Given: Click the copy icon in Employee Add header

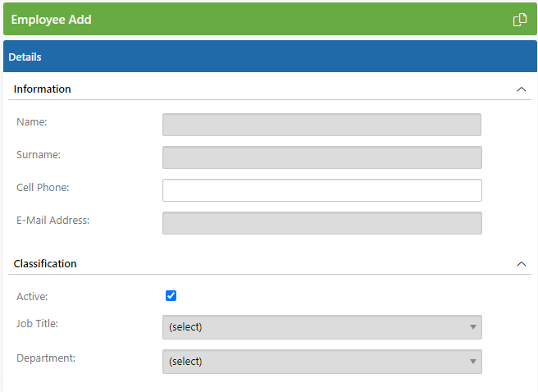Looking at the screenshot, I should pos(519,20).
